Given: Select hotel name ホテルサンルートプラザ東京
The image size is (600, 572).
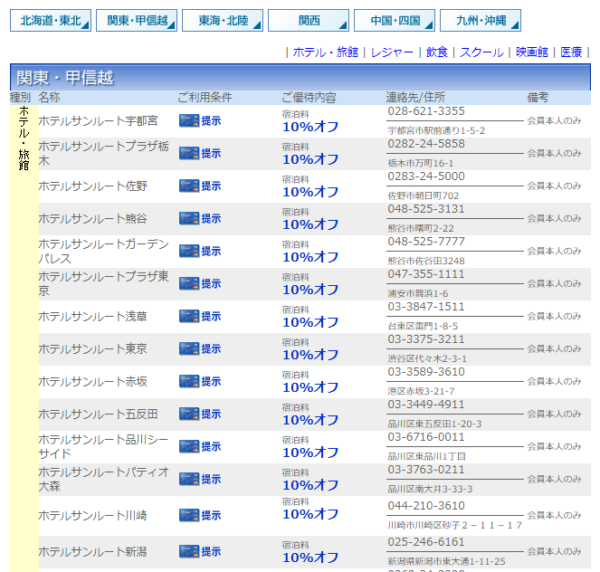Looking at the screenshot, I should tap(103, 284).
